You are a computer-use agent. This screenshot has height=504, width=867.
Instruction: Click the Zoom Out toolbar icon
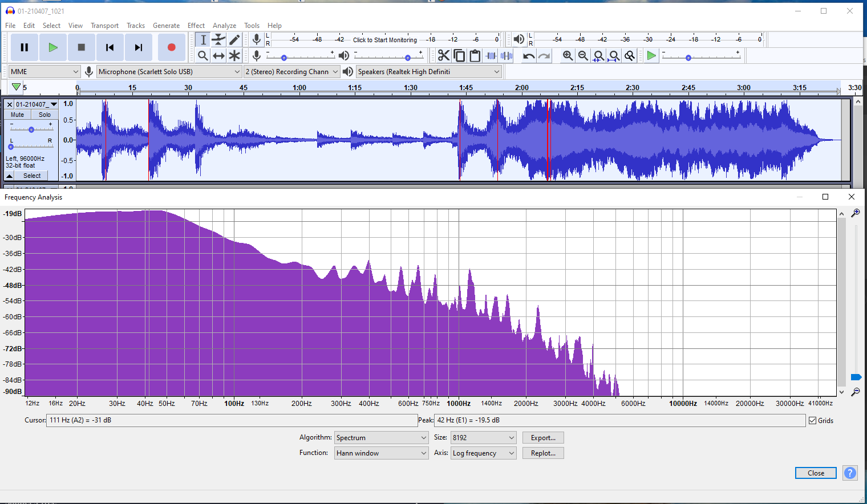click(x=583, y=55)
